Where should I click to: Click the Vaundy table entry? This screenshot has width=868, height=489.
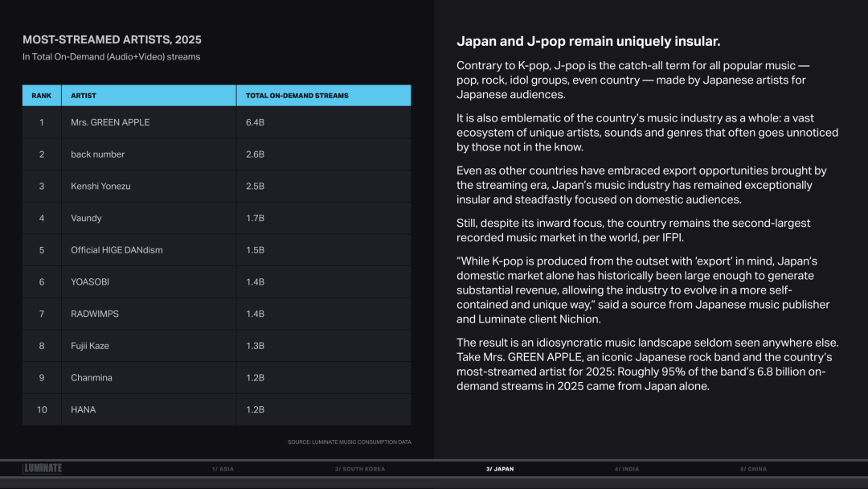[x=86, y=218]
